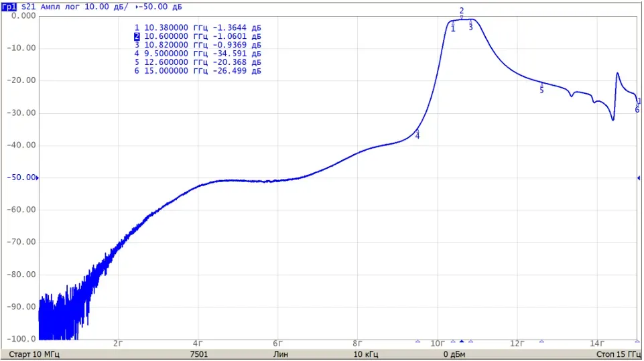Click the 10.00 дБ/ scale value

pyautogui.click(x=107, y=7)
